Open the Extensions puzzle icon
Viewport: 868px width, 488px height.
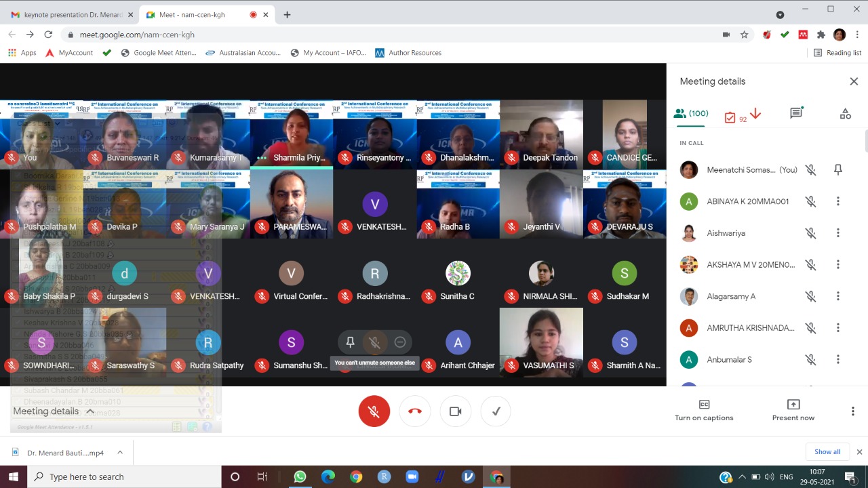pos(821,35)
